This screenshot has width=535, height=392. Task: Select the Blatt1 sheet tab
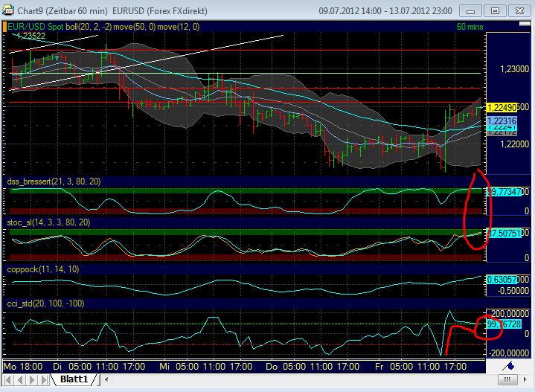coord(74,379)
